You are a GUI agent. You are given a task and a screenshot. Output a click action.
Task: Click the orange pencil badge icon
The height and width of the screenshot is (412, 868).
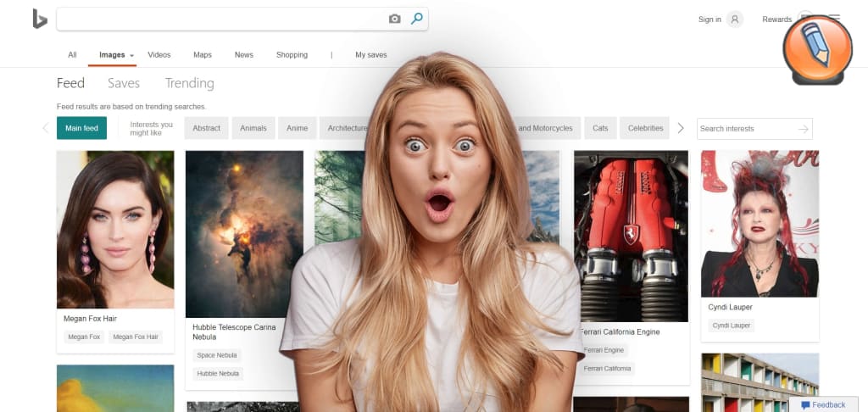point(818,49)
